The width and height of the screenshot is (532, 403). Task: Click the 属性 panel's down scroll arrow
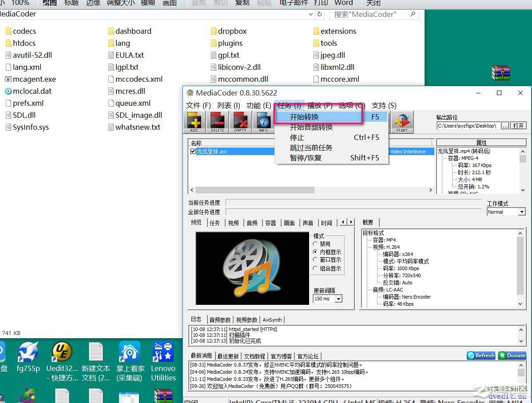coord(523,190)
